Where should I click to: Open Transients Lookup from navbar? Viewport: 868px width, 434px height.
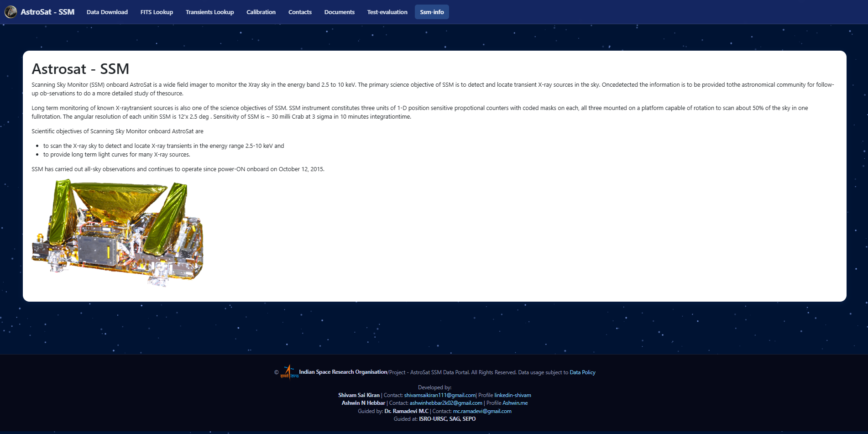tap(210, 12)
